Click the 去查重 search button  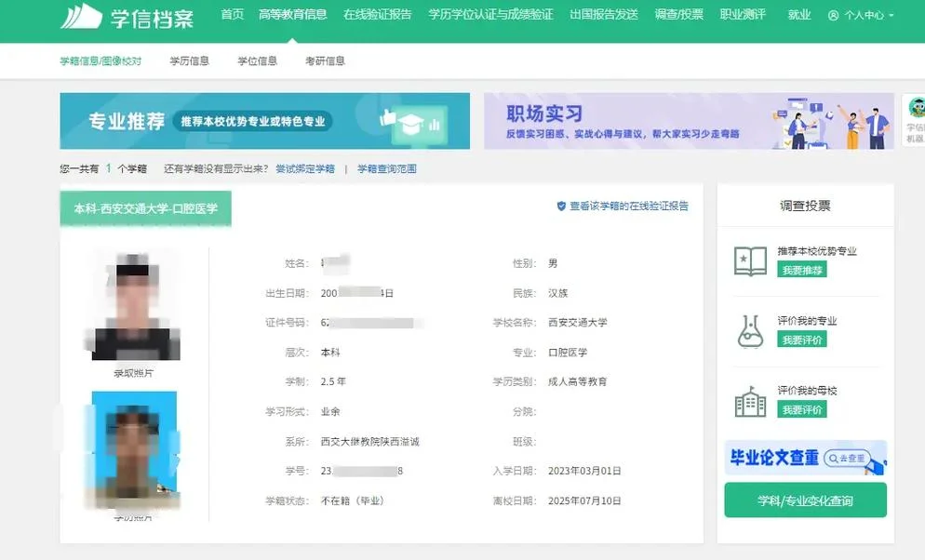(x=847, y=458)
